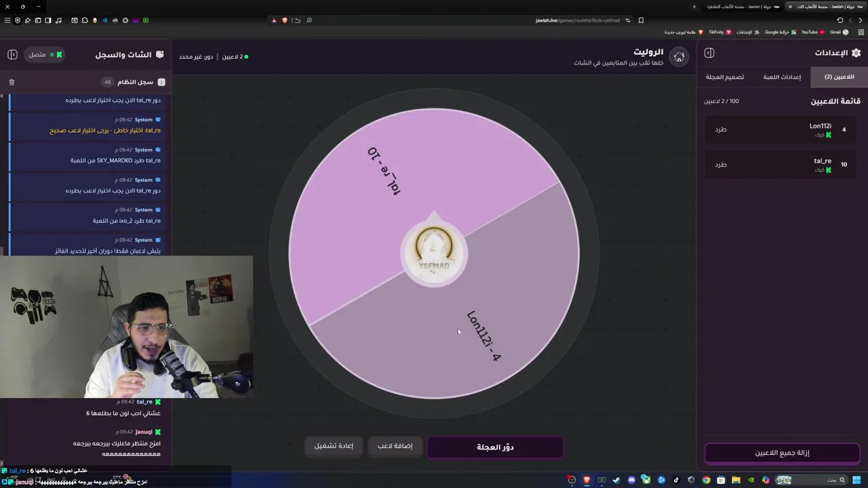This screenshot has width=868, height=488.
Task: Open تصميم العجلة tab
Action: (725, 77)
